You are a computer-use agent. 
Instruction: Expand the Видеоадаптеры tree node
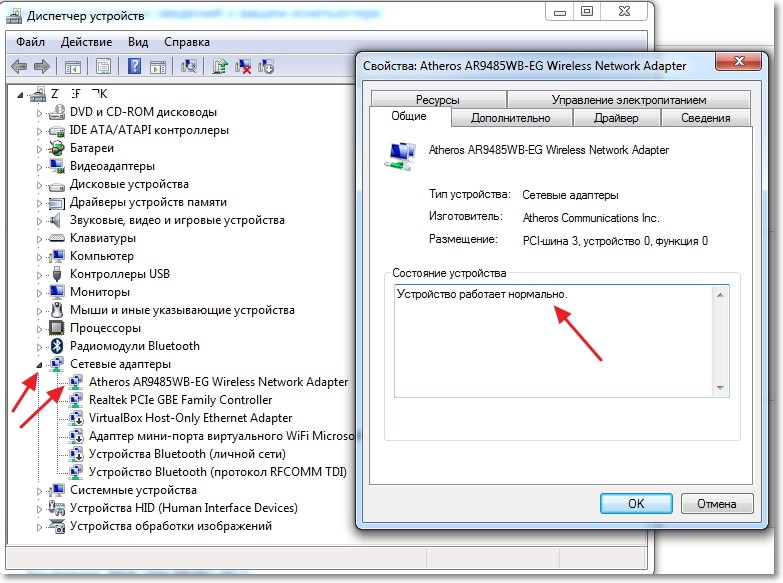pos(40,166)
